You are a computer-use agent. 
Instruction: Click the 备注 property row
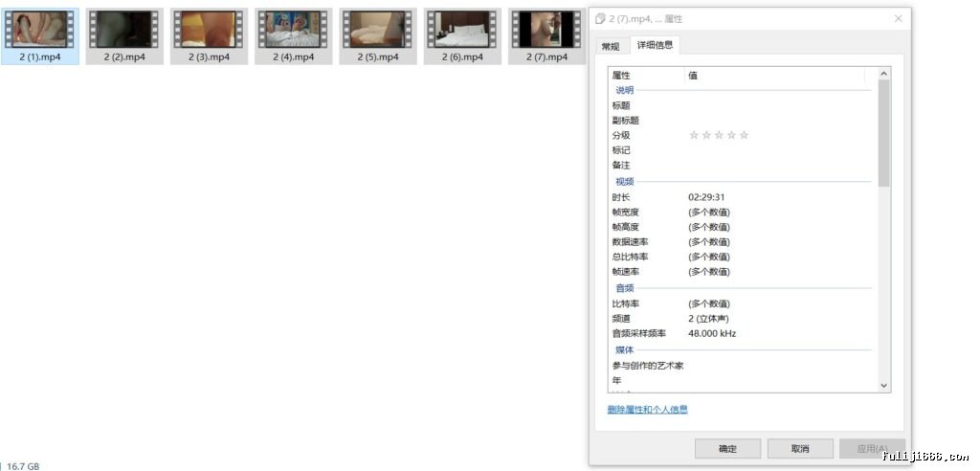coord(742,165)
